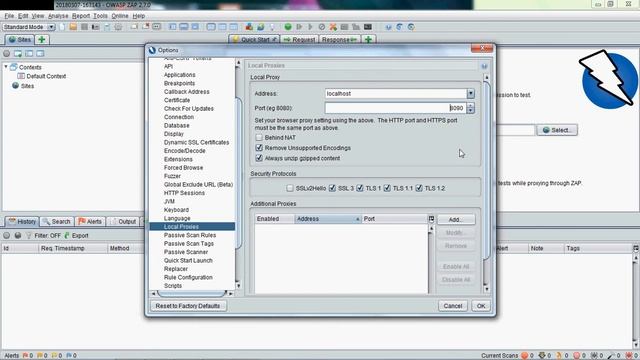Select the Breakpoints options category
The width and height of the screenshot is (640, 360).
pyautogui.click(x=179, y=83)
